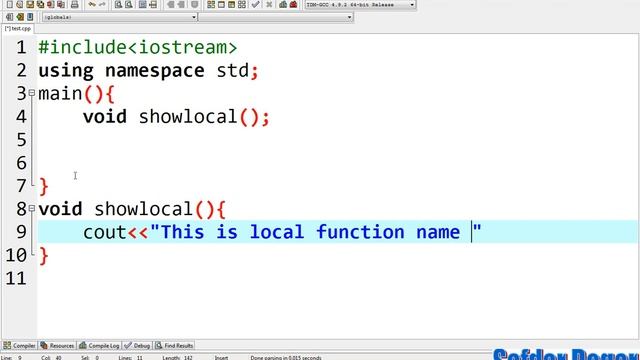
Task: Click the Print toolbar icon
Action: (x=74, y=4)
